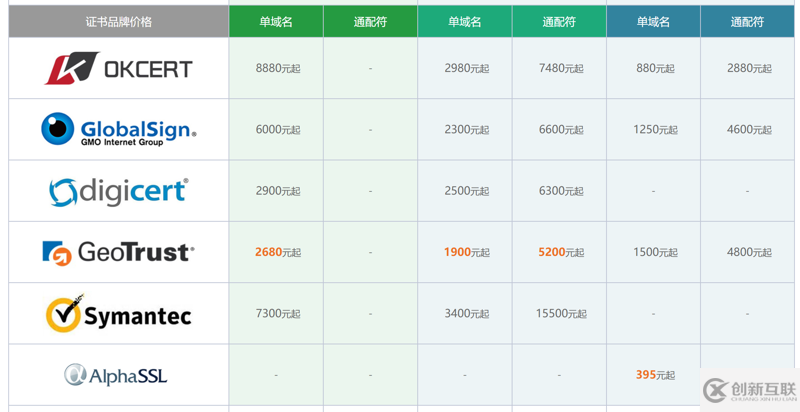
Task: Select the 2500元起 price cell
Action: pyautogui.click(x=467, y=191)
